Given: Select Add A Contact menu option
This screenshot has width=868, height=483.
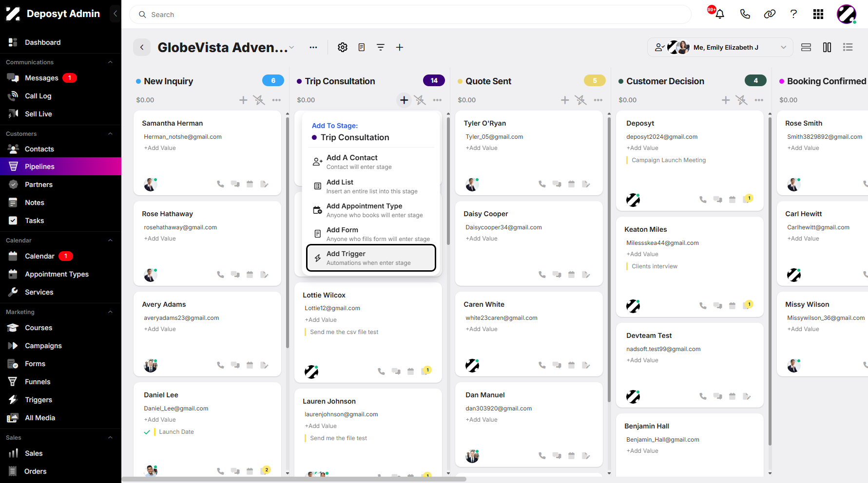Looking at the screenshot, I should [371, 162].
